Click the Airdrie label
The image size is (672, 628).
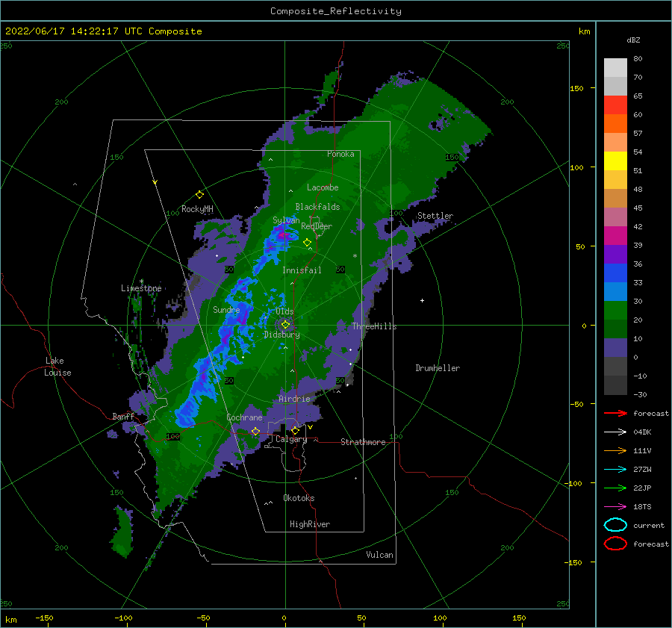(294, 399)
